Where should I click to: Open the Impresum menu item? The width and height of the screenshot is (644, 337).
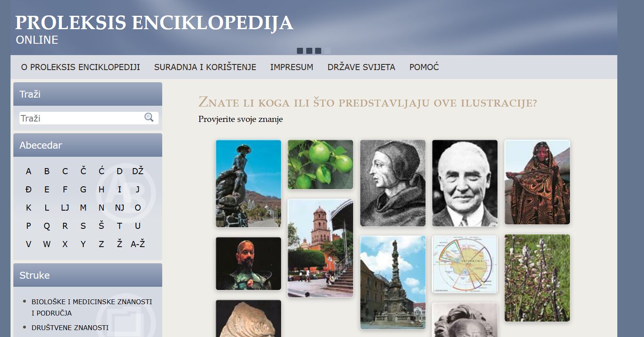292,67
